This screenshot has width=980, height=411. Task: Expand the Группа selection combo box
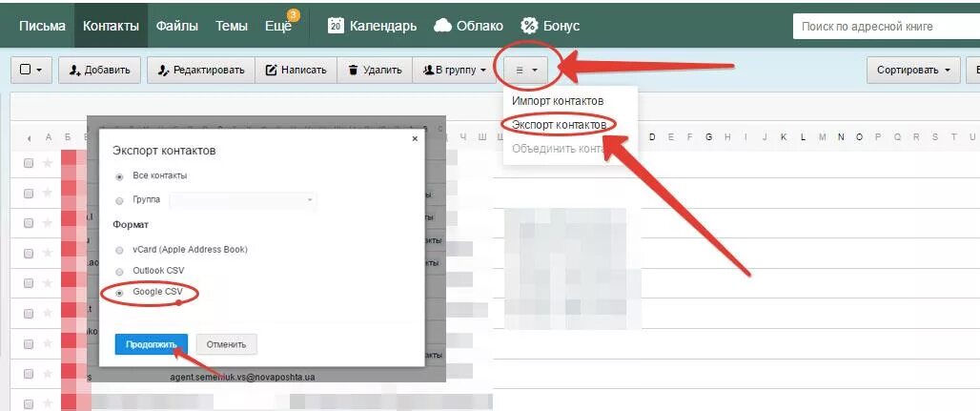click(x=242, y=200)
